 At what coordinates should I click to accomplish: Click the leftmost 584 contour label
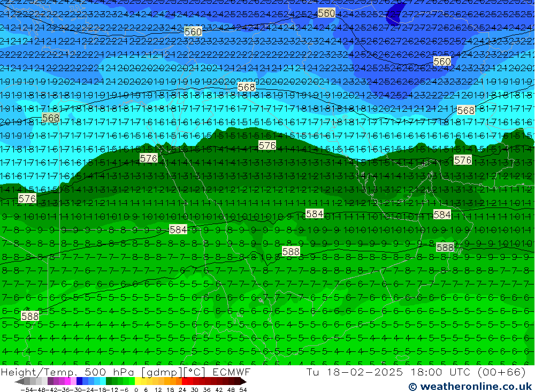click(x=178, y=229)
